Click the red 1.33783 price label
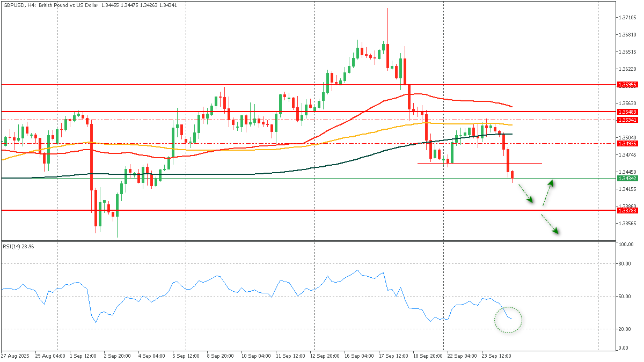Screen dimensions: 644x362 pos(627,211)
